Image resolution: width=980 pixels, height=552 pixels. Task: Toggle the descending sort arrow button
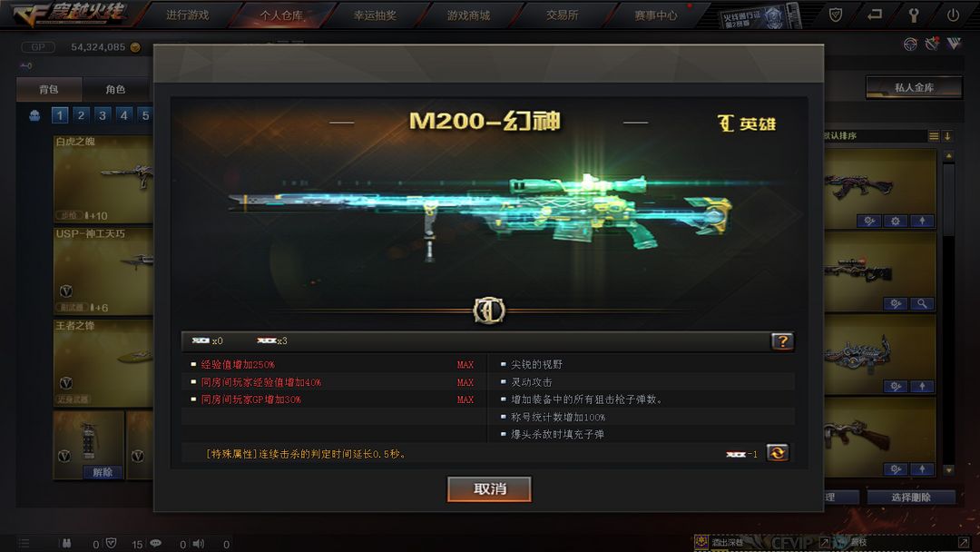coord(947,135)
